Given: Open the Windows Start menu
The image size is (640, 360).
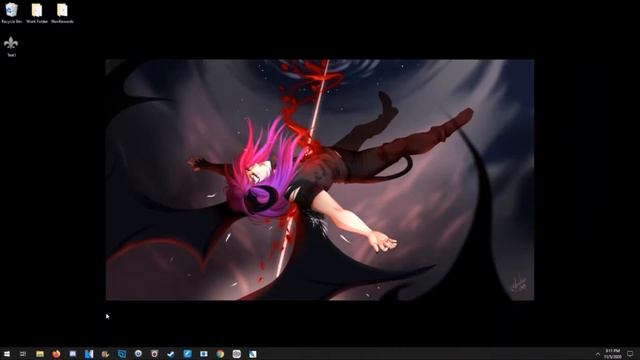Looking at the screenshot, I should pos(7,354).
